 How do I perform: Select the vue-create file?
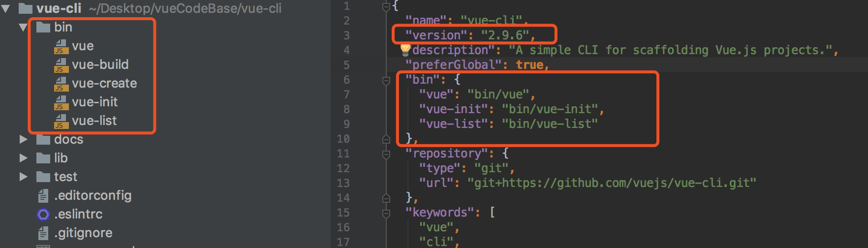point(104,84)
